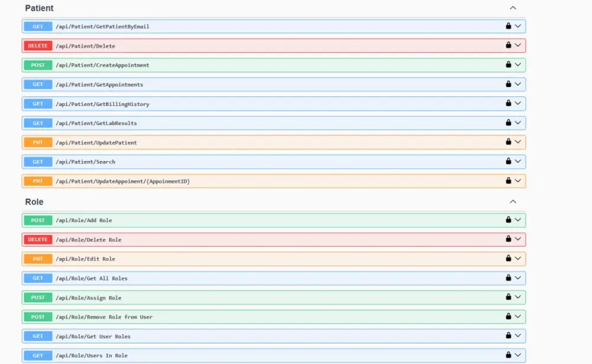Click the lock icon on Get All Roles

[507, 278]
